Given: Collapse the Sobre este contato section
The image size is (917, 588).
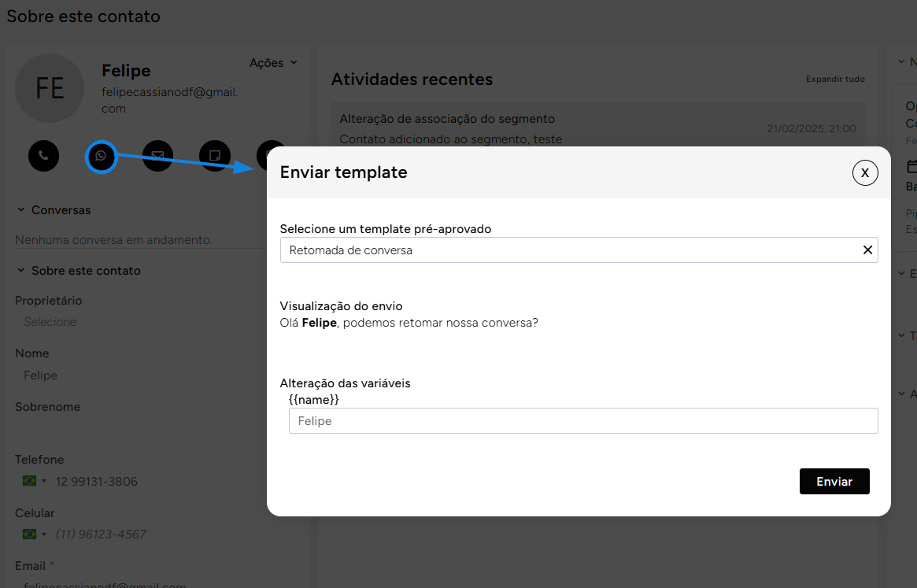Looking at the screenshot, I should pyautogui.click(x=21, y=271).
